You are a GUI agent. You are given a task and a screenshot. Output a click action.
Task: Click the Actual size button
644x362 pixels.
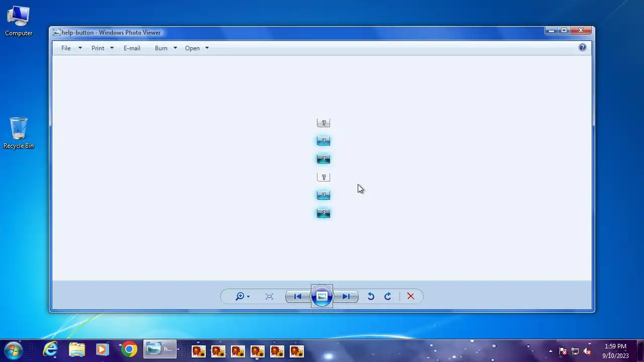point(269,297)
